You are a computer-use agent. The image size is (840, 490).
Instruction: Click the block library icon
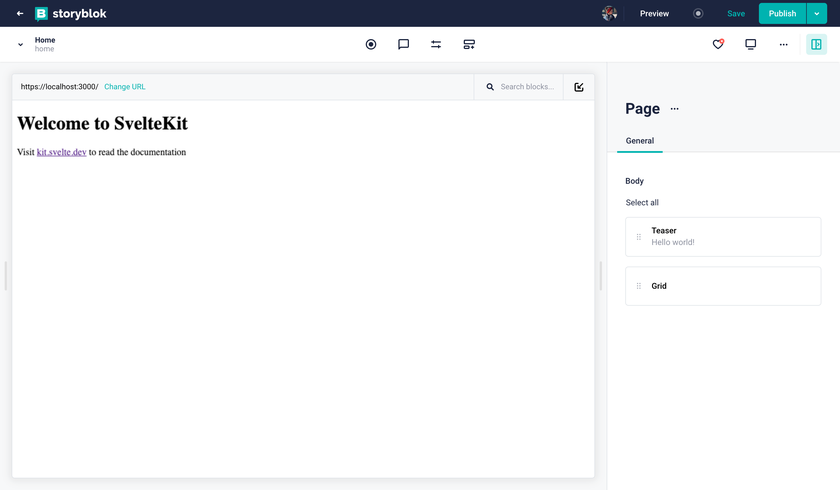coord(469,44)
